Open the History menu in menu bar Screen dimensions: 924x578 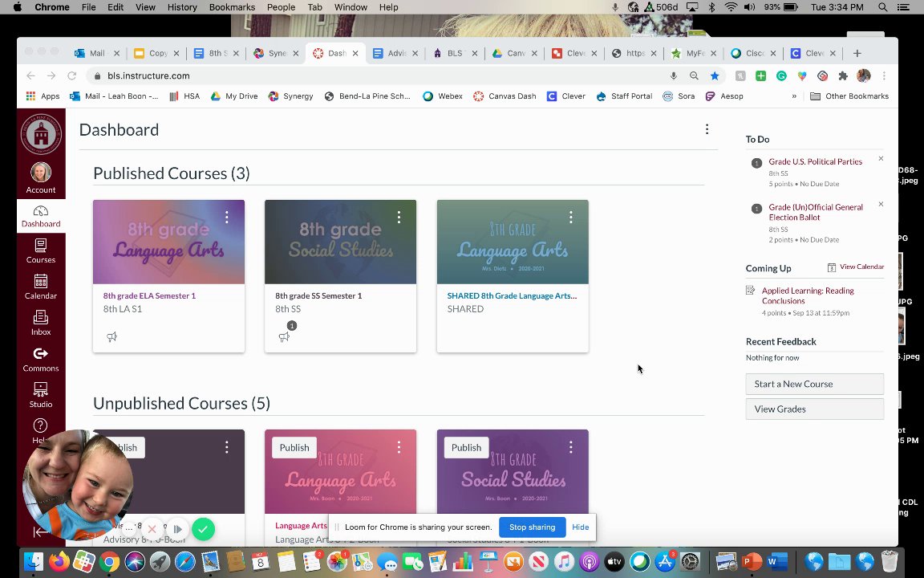(182, 7)
